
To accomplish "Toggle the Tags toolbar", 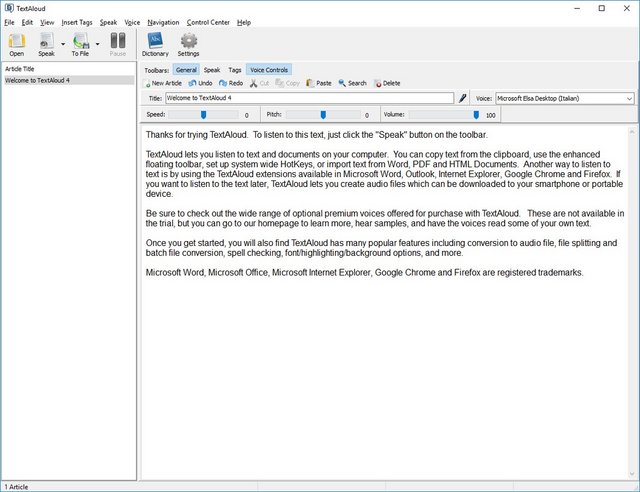I will pyautogui.click(x=235, y=70).
